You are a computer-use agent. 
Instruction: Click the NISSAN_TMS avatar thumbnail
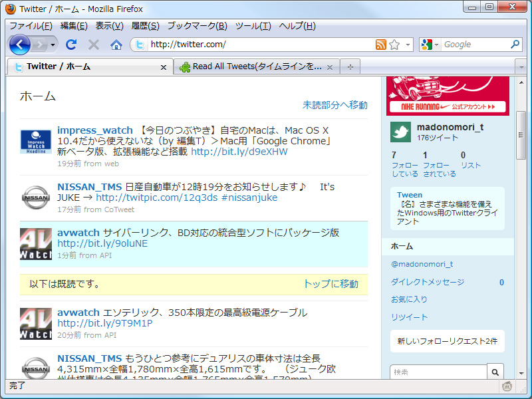click(x=36, y=198)
